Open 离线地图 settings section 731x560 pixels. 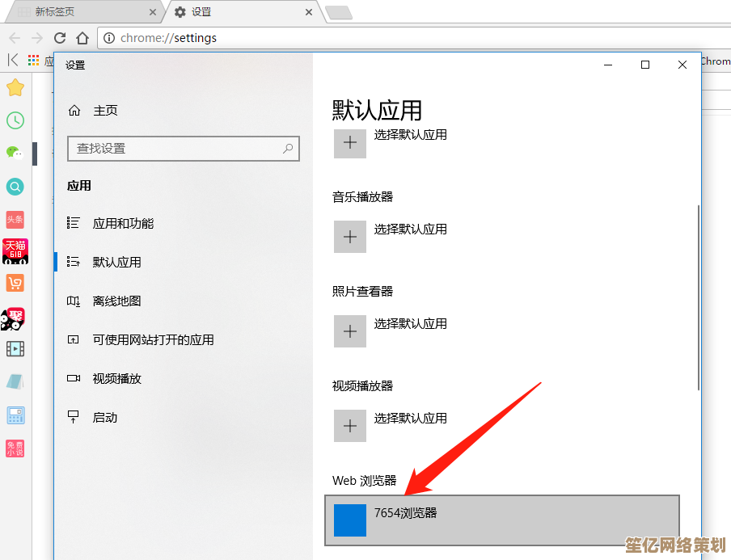click(x=116, y=301)
